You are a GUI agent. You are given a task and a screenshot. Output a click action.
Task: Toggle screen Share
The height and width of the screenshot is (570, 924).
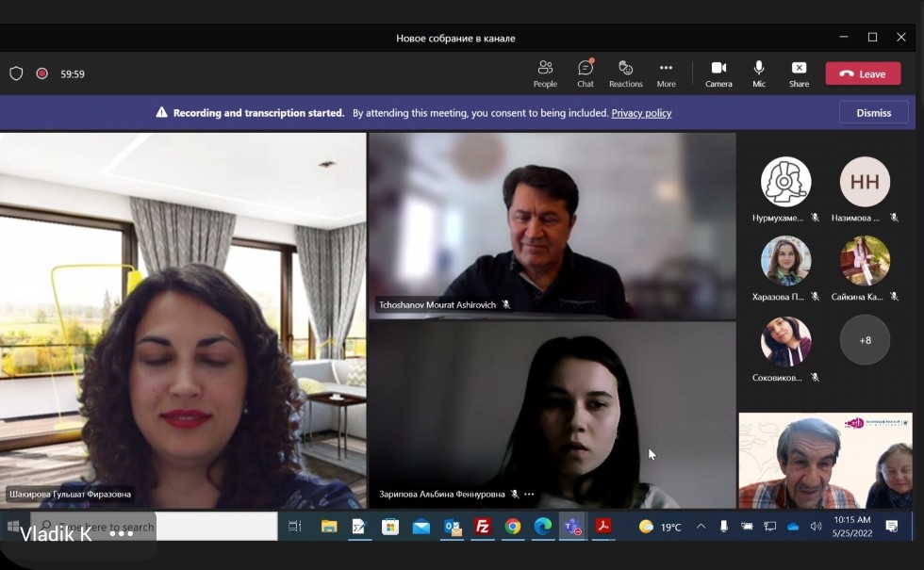(x=799, y=73)
